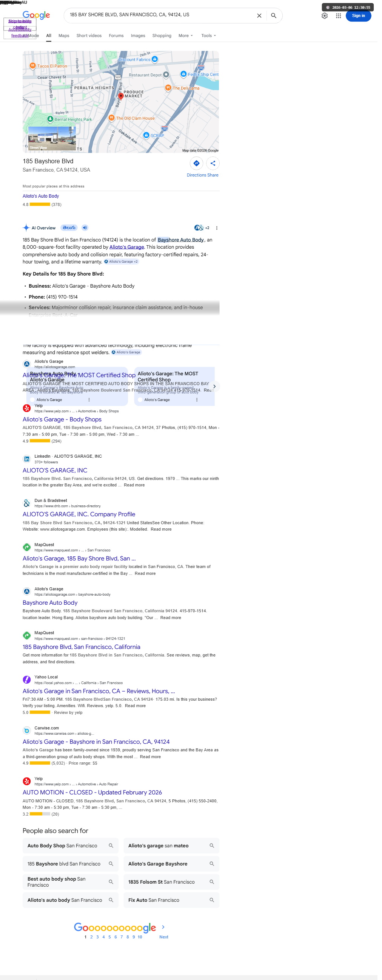The height and width of the screenshot is (980, 382).
Task: Click the Sign in button
Action: (x=359, y=15)
